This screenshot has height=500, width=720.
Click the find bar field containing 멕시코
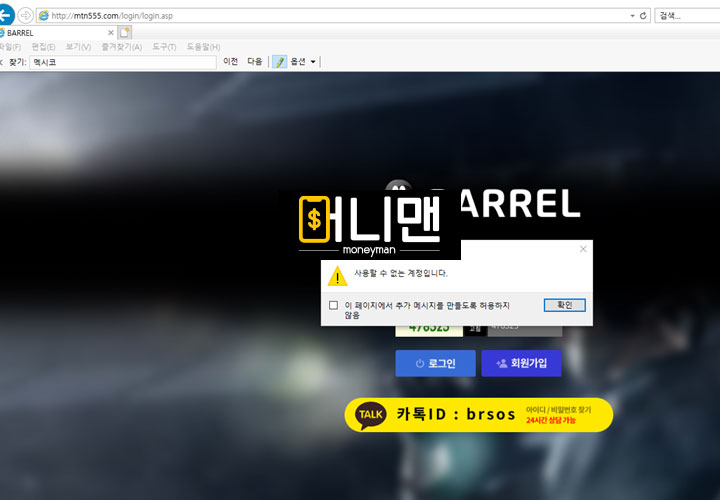coord(123,62)
